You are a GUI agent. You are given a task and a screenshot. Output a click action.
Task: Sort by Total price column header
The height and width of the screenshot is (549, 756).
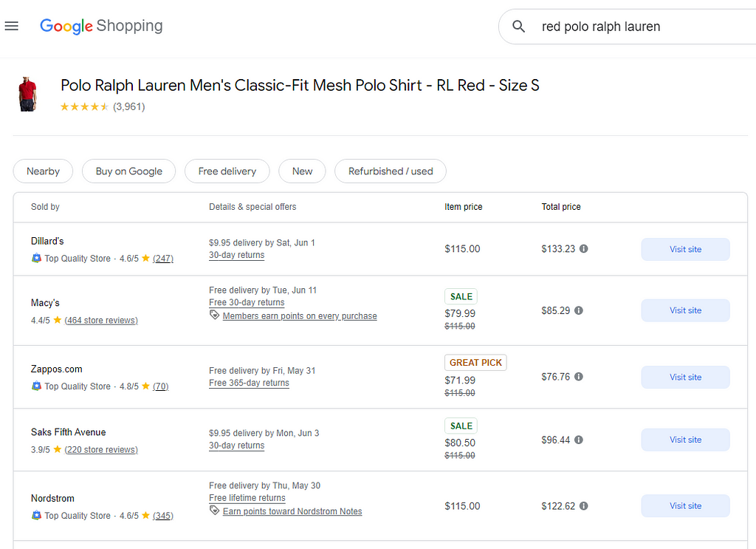(x=561, y=207)
